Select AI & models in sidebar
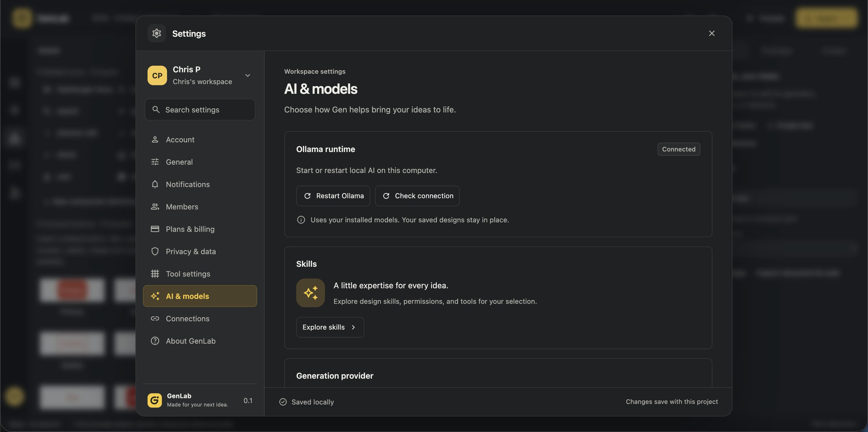Screen dimensions: 868x432 (200, 296)
